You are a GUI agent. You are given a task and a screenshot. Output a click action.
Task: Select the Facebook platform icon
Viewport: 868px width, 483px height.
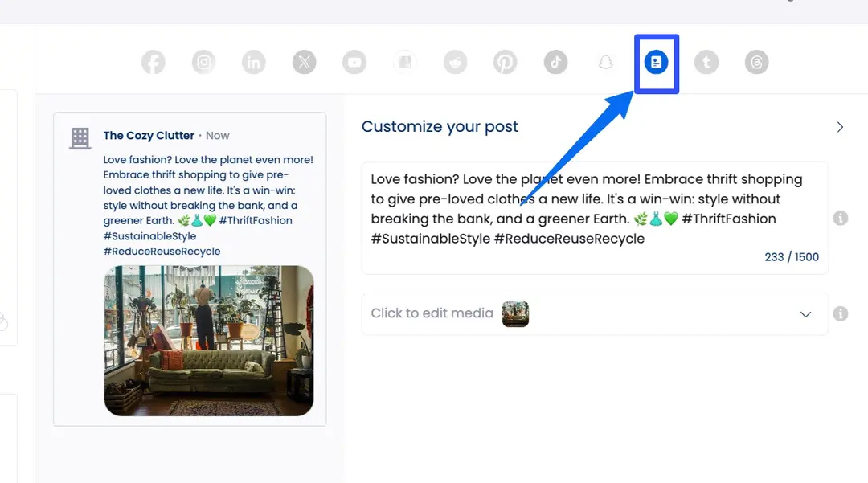(154, 62)
